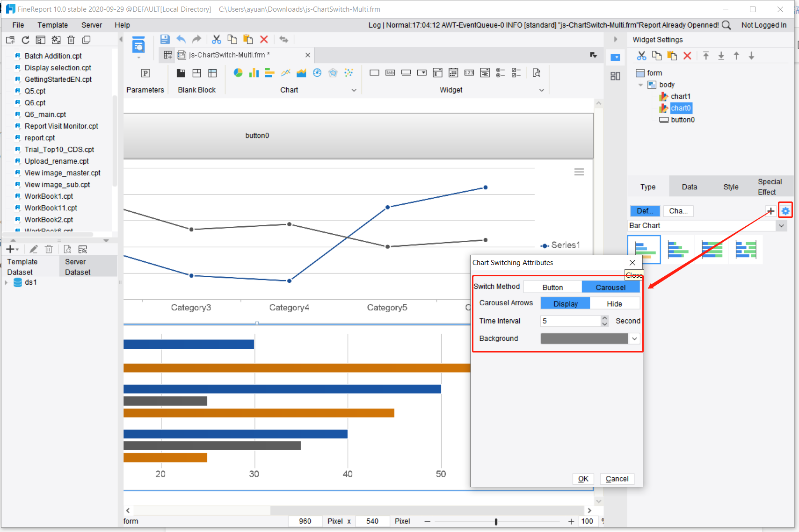This screenshot has width=799, height=532.
Task: Insert a pie chart from the Chart toolbar
Action: tap(238, 73)
